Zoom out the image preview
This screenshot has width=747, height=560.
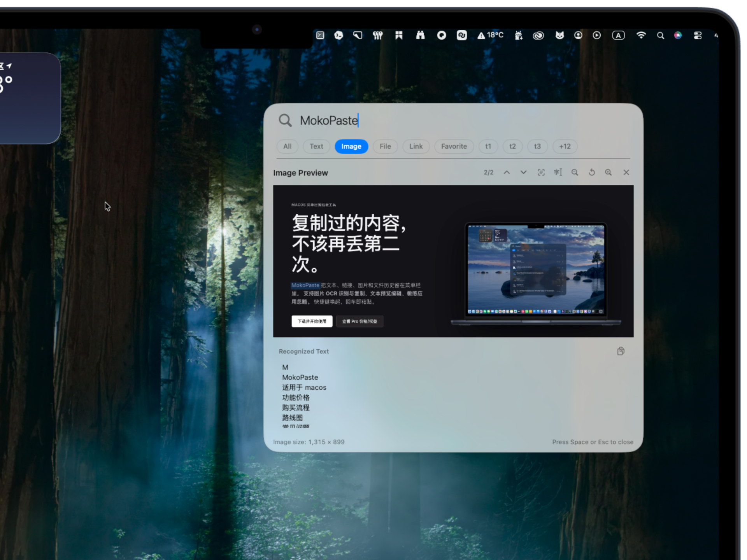575,172
